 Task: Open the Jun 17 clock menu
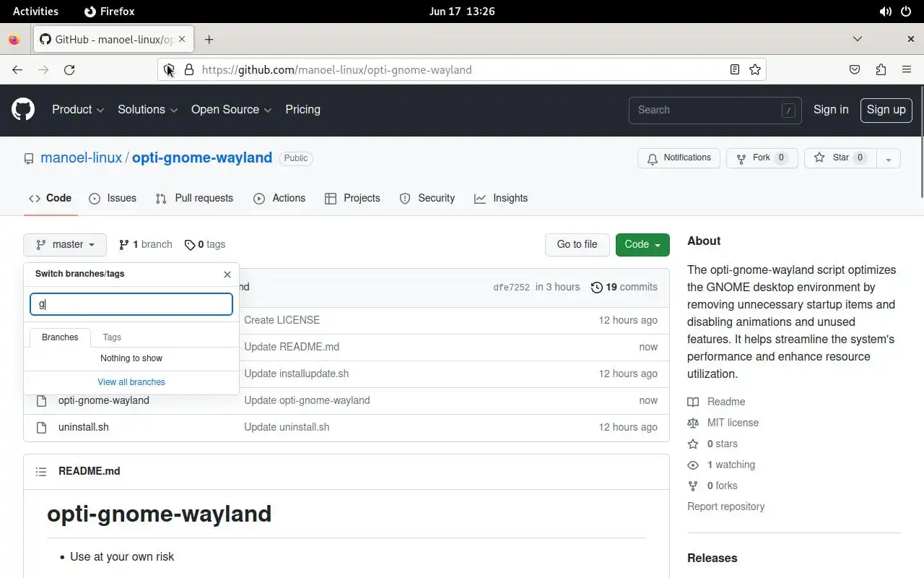click(462, 11)
